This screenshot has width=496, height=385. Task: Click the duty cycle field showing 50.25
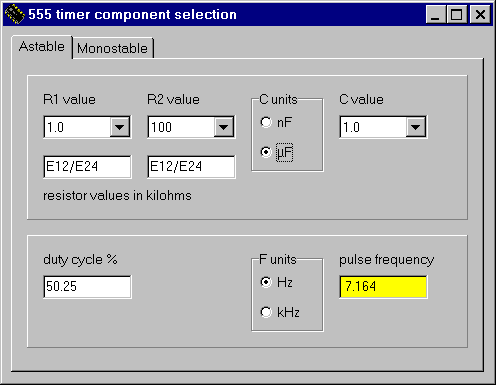87,287
